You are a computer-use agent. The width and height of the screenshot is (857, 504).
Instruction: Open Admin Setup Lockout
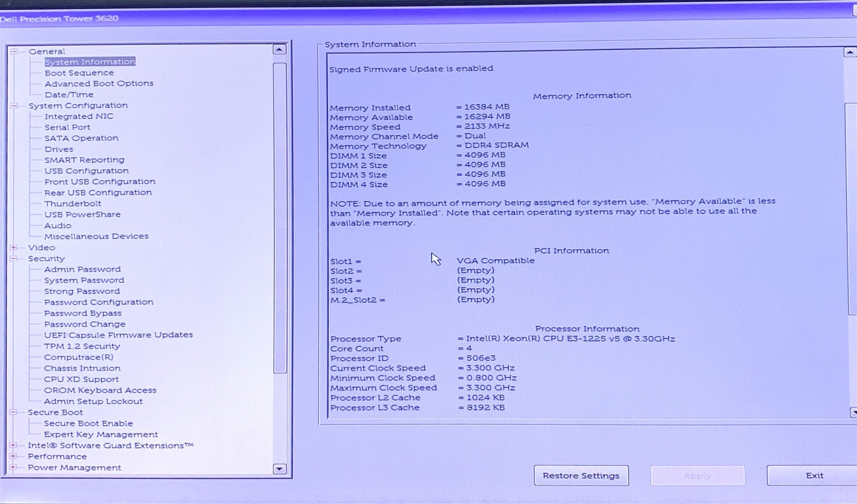(x=93, y=401)
